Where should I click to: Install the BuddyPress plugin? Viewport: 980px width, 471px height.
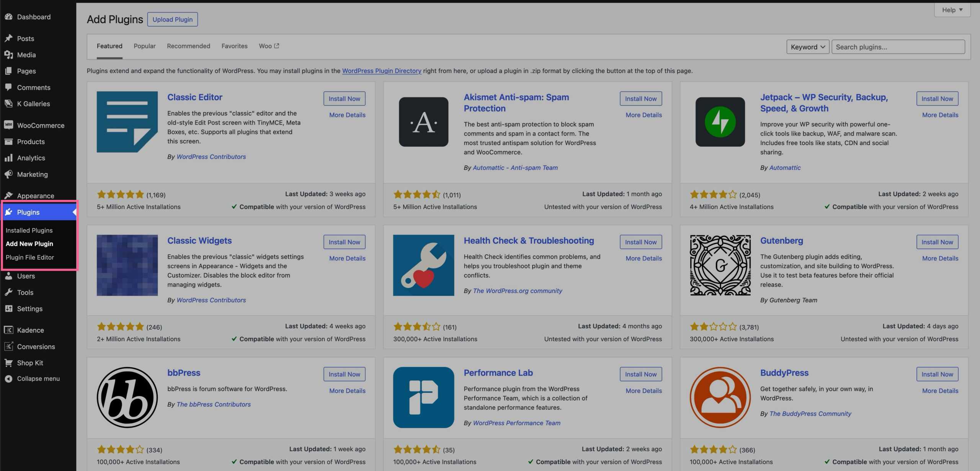click(937, 374)
